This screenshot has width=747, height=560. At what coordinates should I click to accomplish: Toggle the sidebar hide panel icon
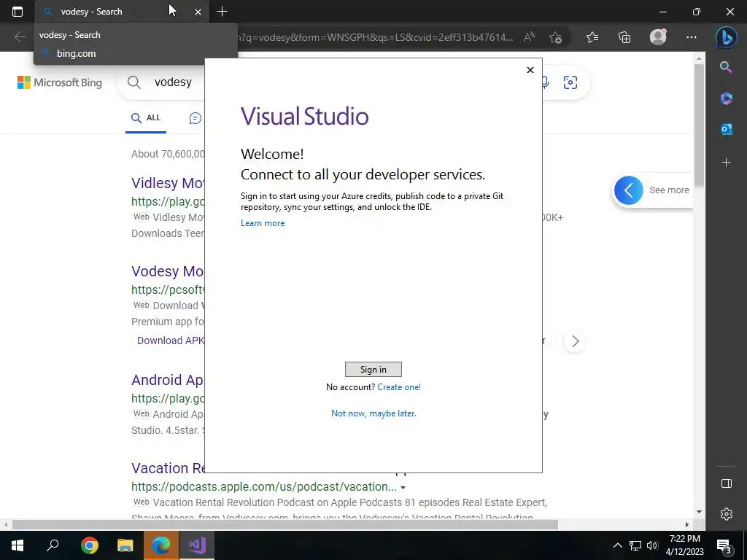(x=726, y=483)
